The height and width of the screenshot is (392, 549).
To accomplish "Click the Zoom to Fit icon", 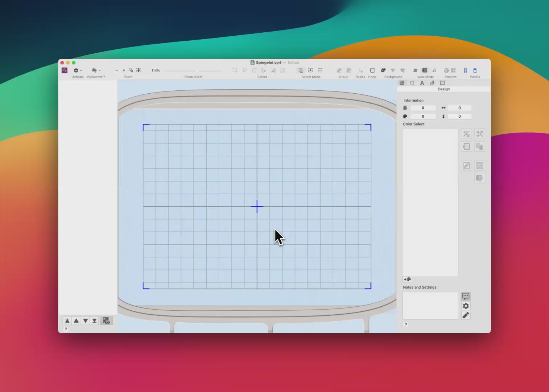I will [x=138, y=70].
